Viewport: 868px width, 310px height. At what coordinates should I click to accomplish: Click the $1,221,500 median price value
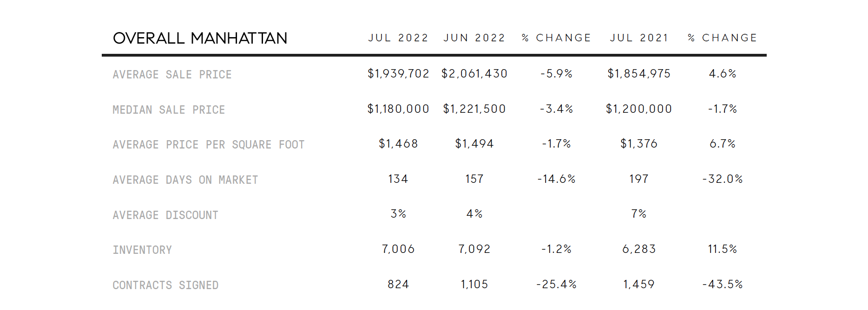pos(474,109)
